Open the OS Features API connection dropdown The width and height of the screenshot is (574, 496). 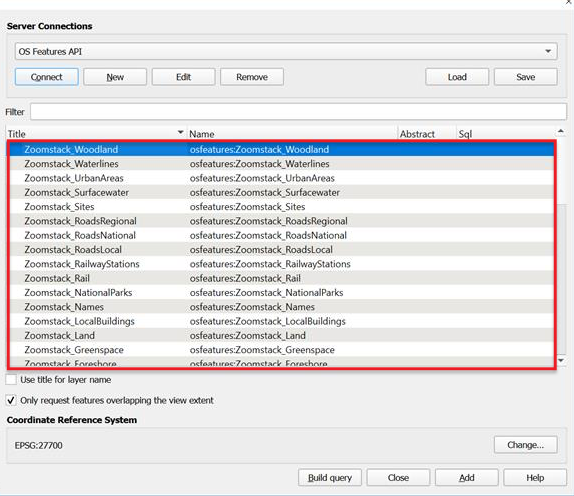coord(286,52)
